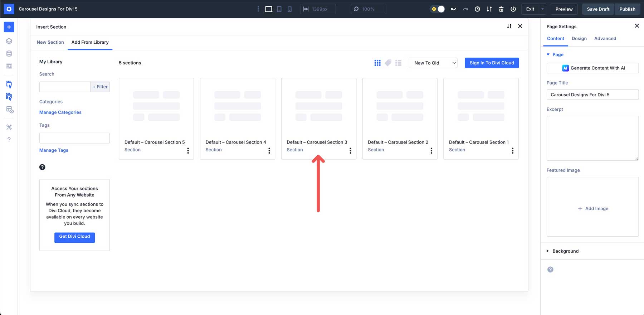The image size is (644, 315).
Task: Open the builder settings gear icon
Action: (x=9, y=9)
